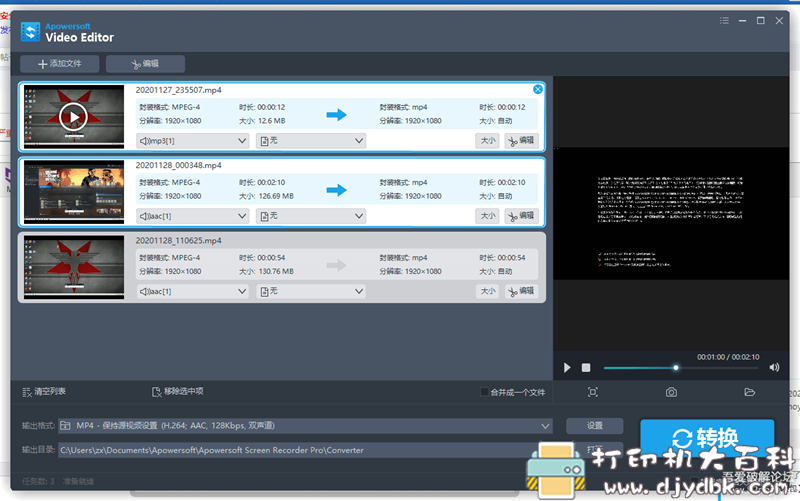Click the add file (添加文件) button
The height and width of the screenshot is (501, 800).
[x=60, y=64]
